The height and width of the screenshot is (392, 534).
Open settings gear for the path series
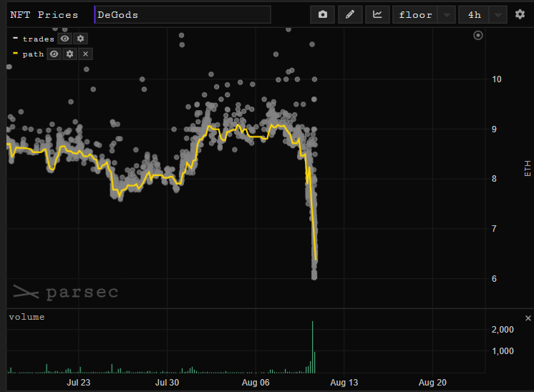70,54
